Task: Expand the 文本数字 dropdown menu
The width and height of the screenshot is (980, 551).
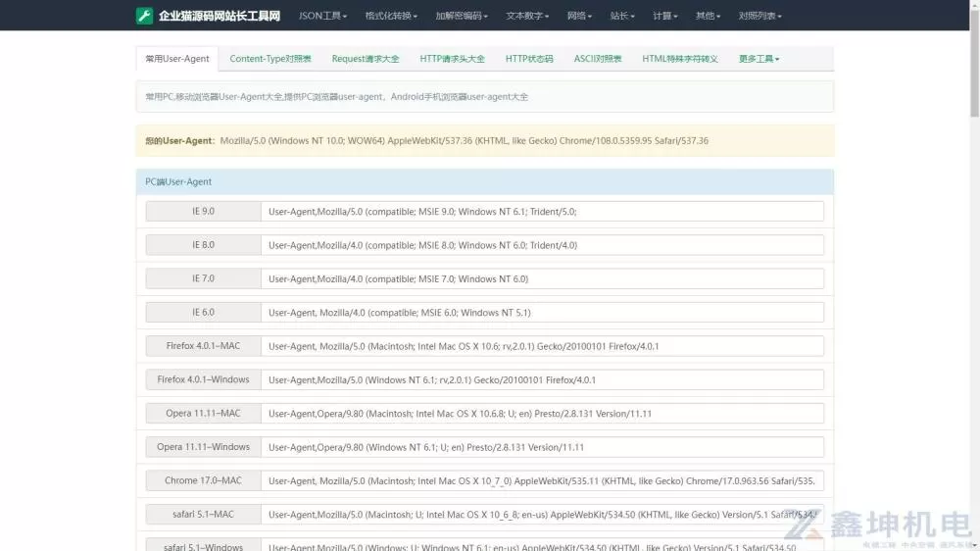Action: point(527,16)
